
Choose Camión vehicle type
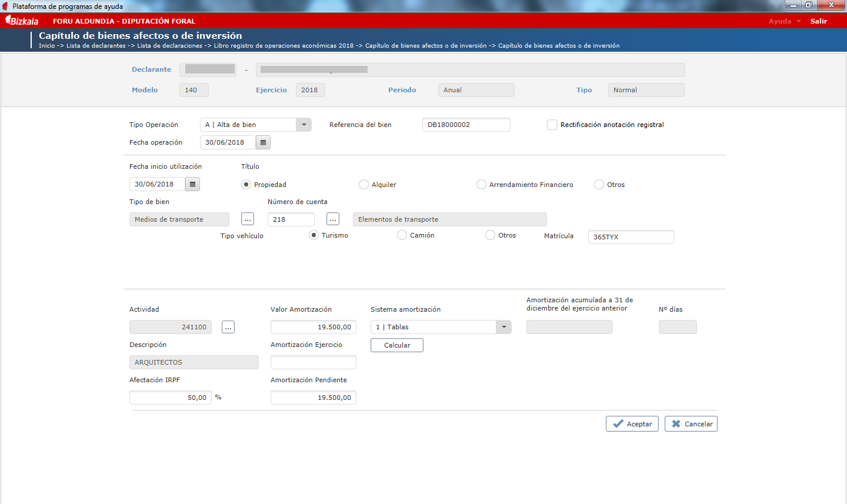pyautogui.click(x=402, y=235)
